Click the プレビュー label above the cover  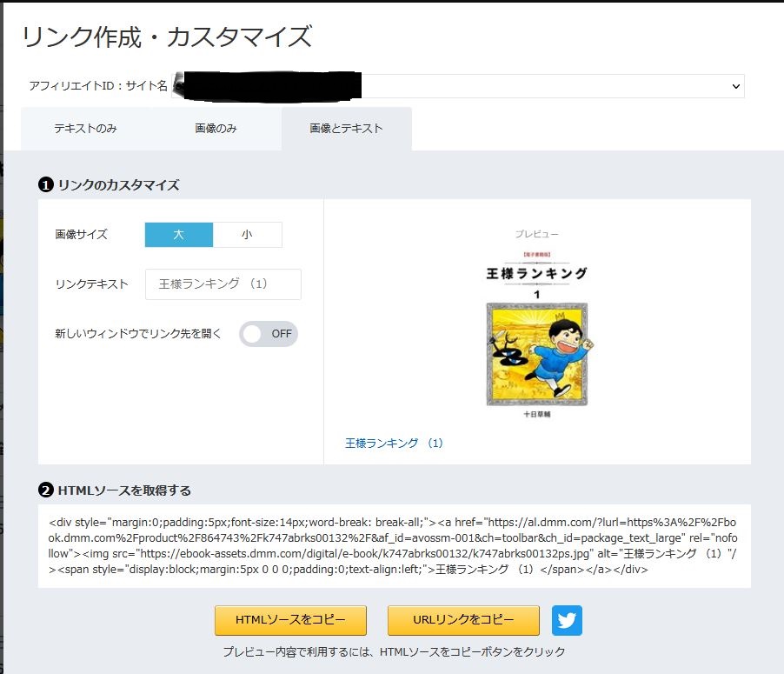[x=536, y=235]
